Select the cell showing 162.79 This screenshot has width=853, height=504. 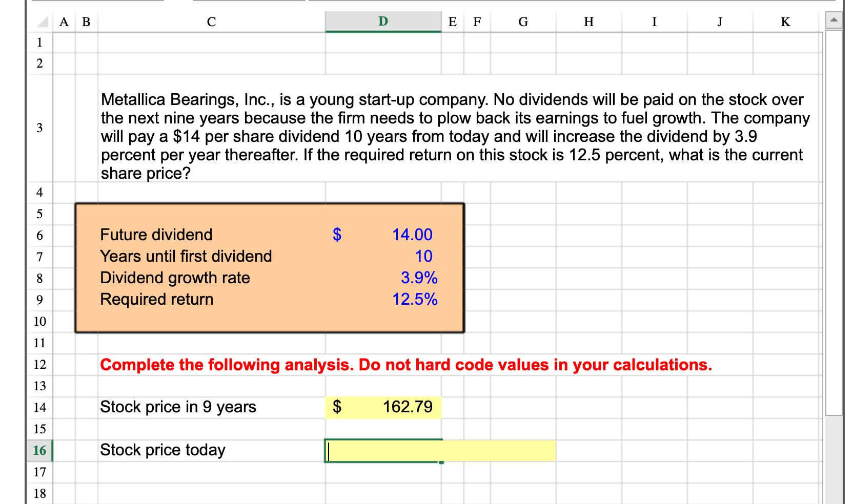[x=382, y=407]
